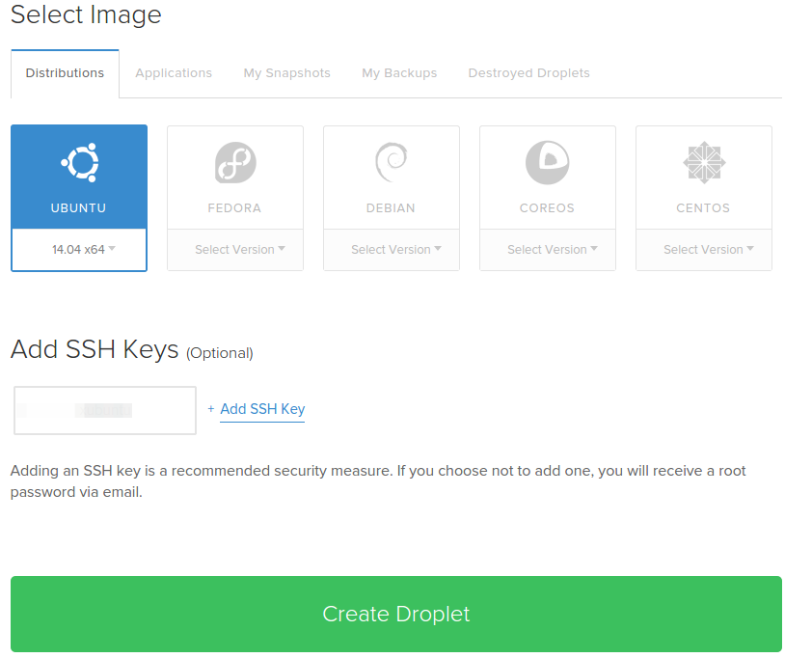This screenshot has height=658, width=812.
Task: Choose the Fedora logo icon
Action: (x=235, y=163)
